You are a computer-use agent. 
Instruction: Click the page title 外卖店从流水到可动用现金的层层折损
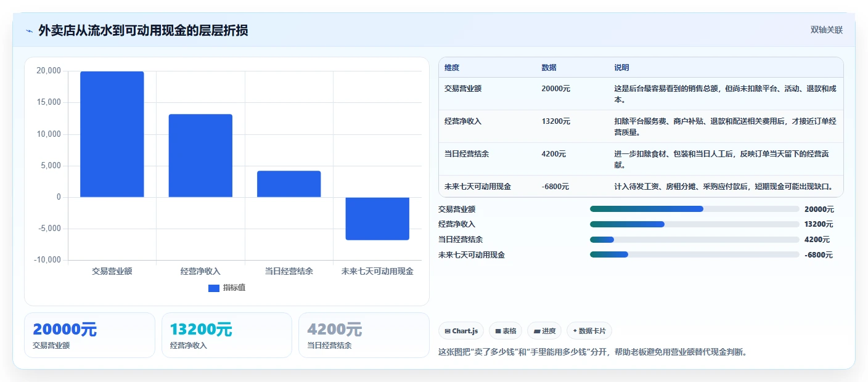(143, 30)
